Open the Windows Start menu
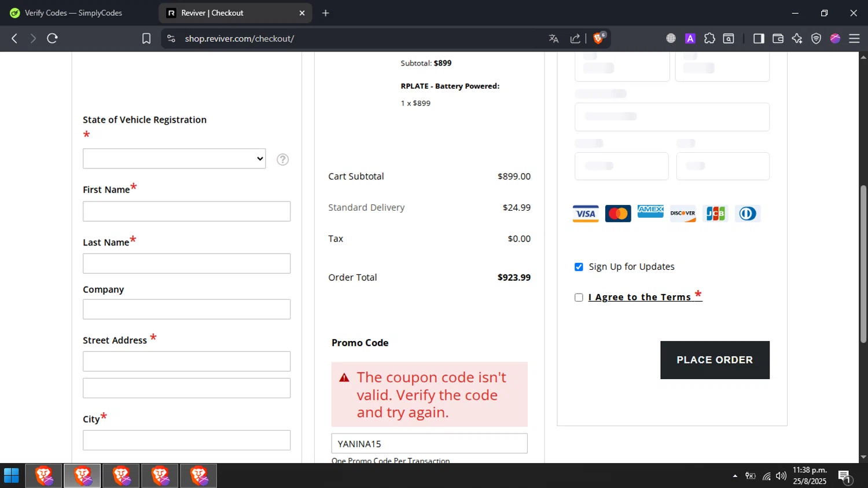This screenshot has height=488, width=868. 12,476
